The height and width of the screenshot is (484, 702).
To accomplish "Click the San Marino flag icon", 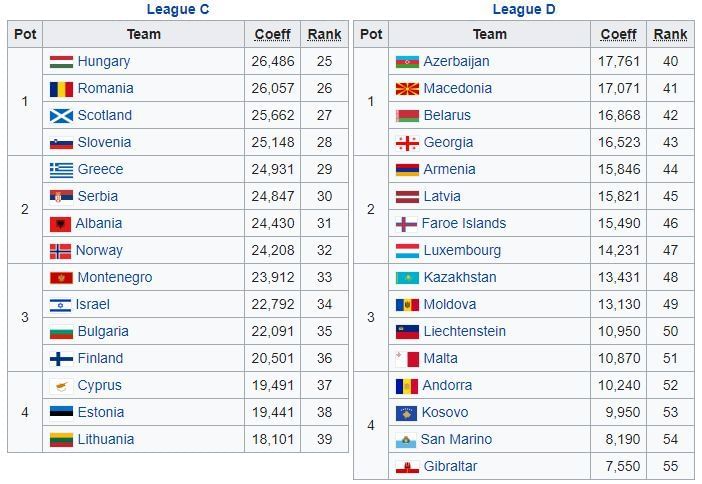I will click(x=406, y=440).
